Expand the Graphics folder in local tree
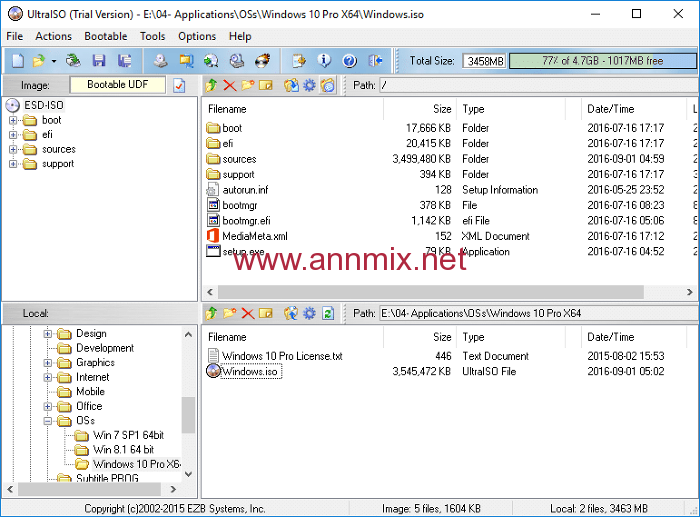The width and height of the screenshot is (700, 517). pos(48,363)
